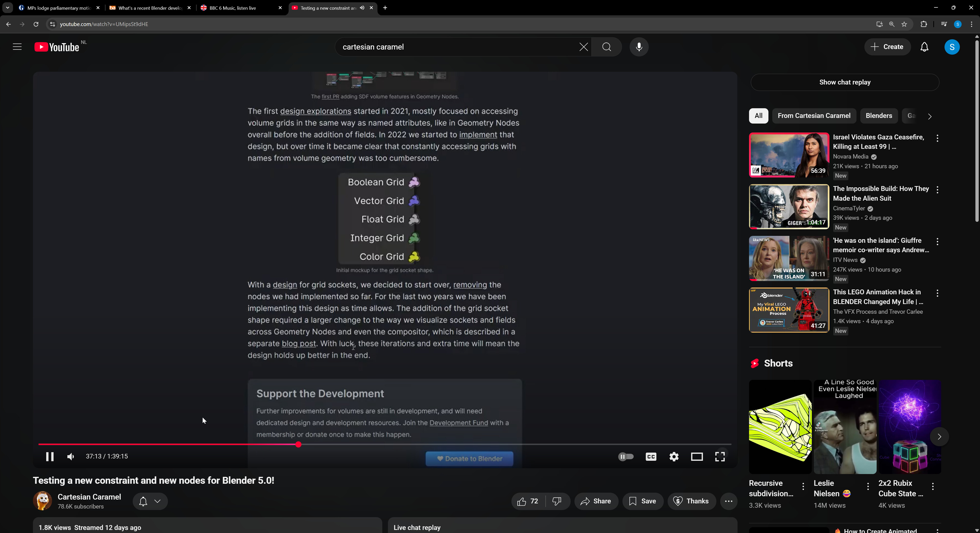Open more actions below the video

point(729,501)
